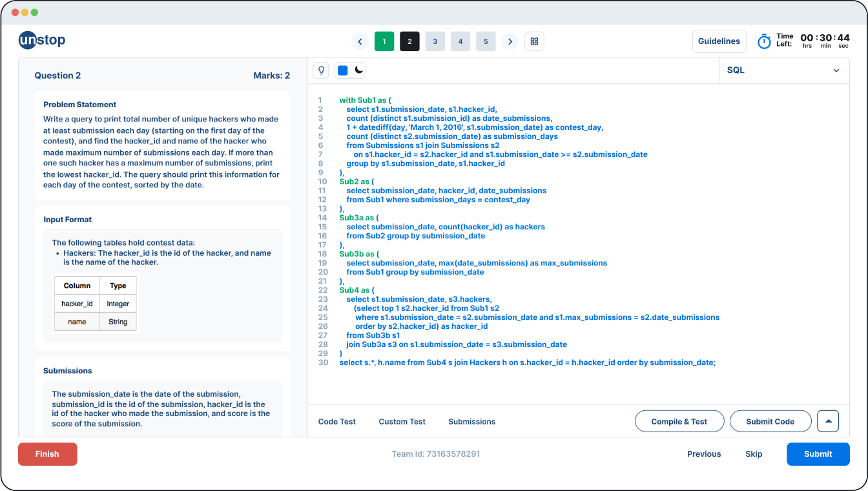
Task: Click the Unstop logo
Action: [42, 41]
